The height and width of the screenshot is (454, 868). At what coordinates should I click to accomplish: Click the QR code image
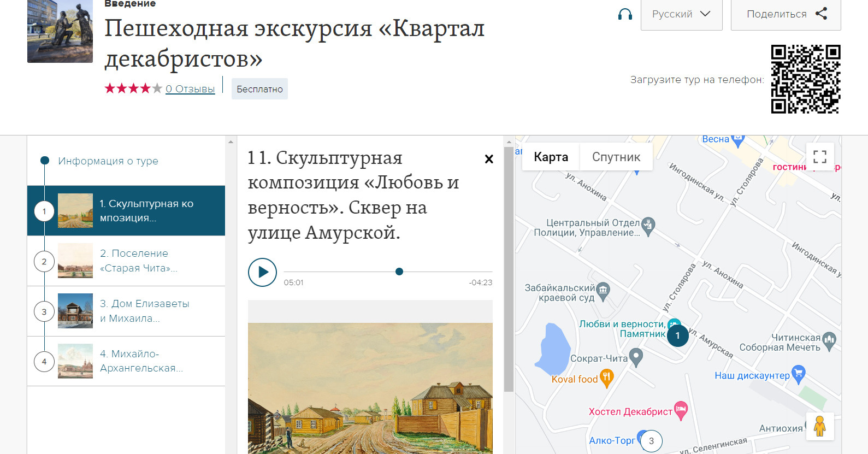(x=806, y=79)
